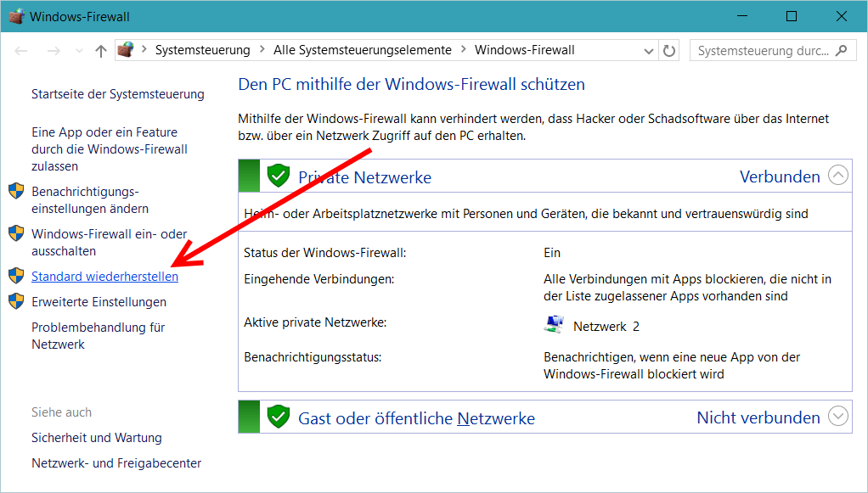The image size is (868, 493).
Task: Click the firewall icon in address bar
Action: pyautogui.click(x=126, y=50)
